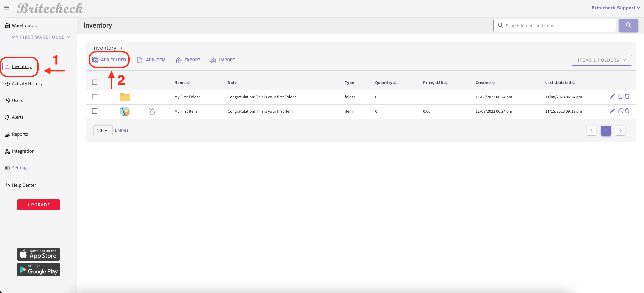
Task: Open Users in the sidebar
Action: (17, 100)
